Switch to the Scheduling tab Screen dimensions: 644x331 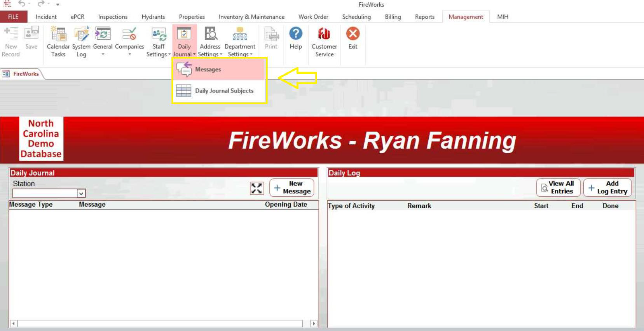[x=356, y=17]
